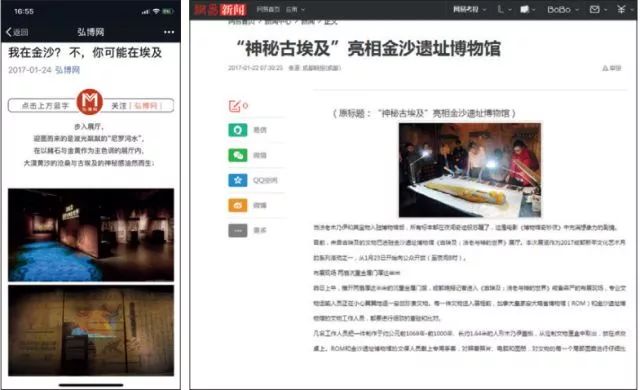Image resolution: width=640 pixels, height=390 pixels.
Task: Open the mail envelope icon in the top bar
Action: (595, 9)
